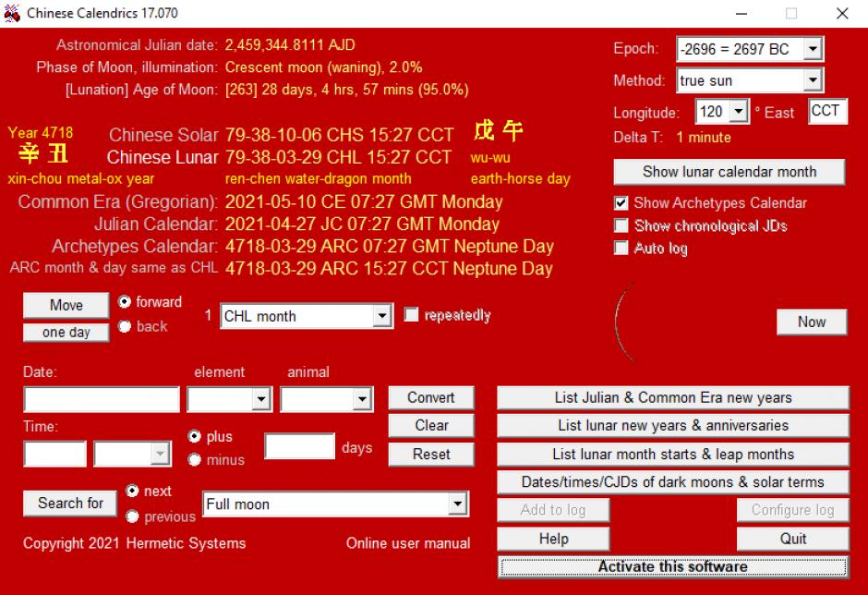Select the minus radio option
This screenshot has width=868, height=595.
(x=195, y=459)
